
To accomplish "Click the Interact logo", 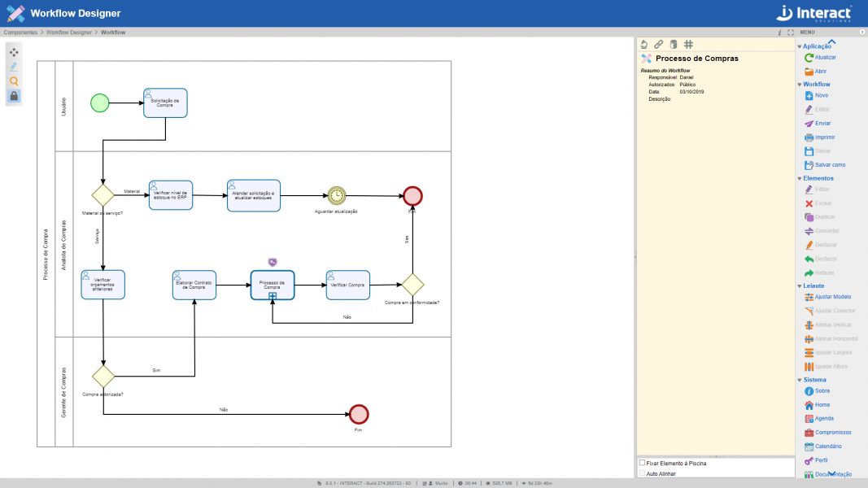I will (813, 13).
